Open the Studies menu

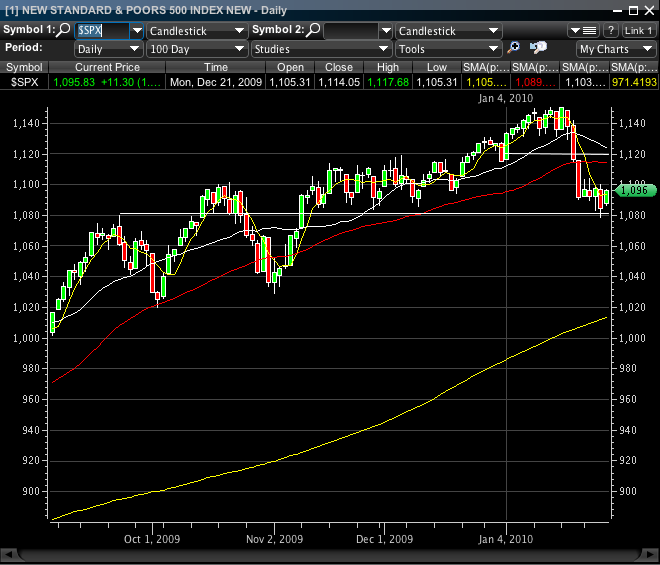[x=318, y=48]
